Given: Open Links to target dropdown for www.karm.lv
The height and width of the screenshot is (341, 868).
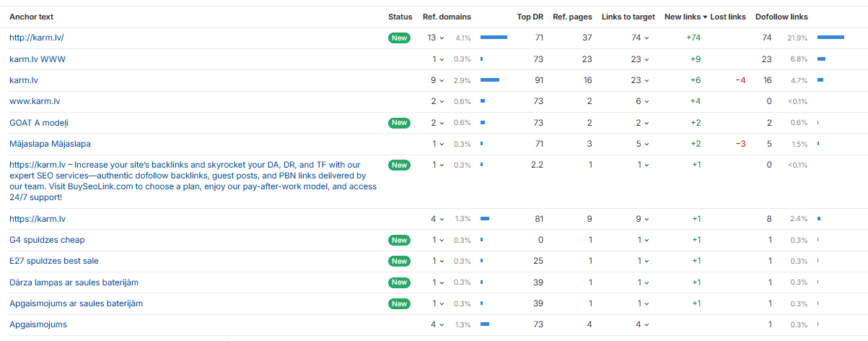Looking at the screenshot, I should [x=642, y=102].
